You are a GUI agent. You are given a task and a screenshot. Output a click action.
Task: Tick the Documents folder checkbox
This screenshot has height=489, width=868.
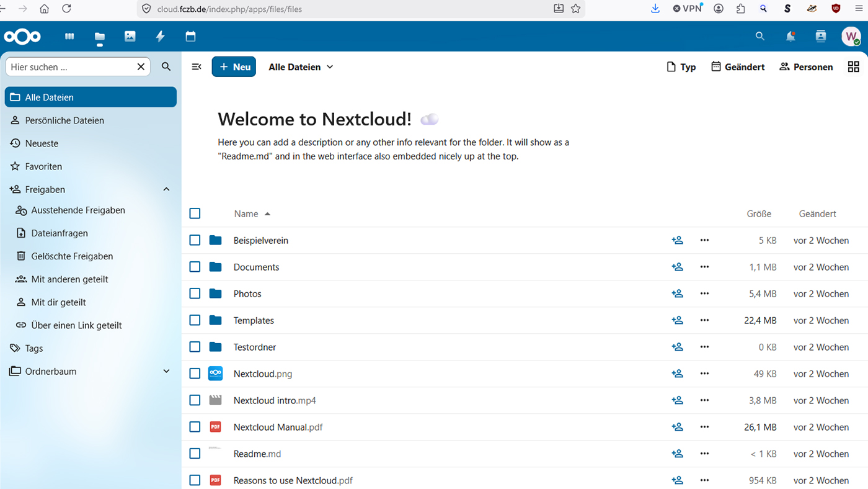click(195, 267)
